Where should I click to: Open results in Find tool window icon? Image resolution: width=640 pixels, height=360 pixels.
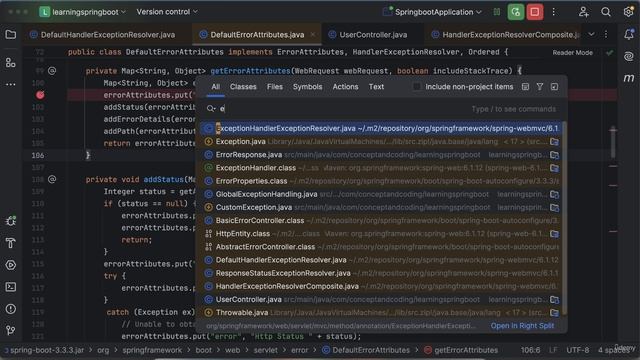tap(554, 87)
